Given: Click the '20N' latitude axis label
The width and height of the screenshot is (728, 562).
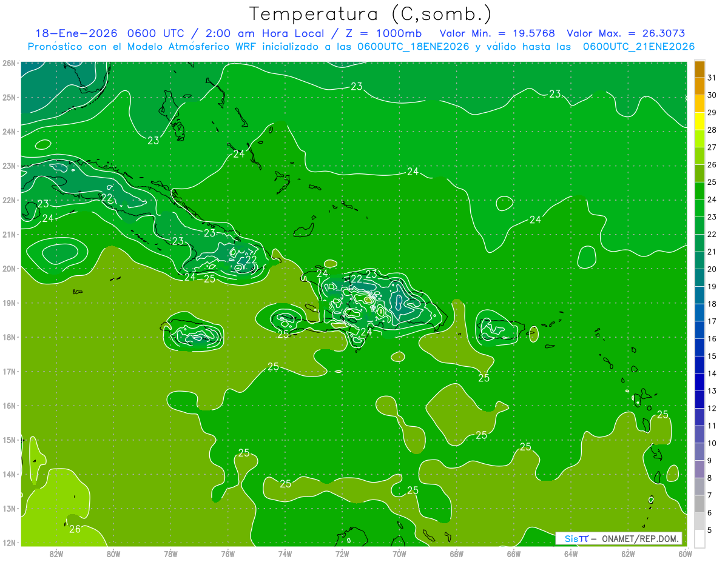Looking at the screenshot, I should (9, 269).
